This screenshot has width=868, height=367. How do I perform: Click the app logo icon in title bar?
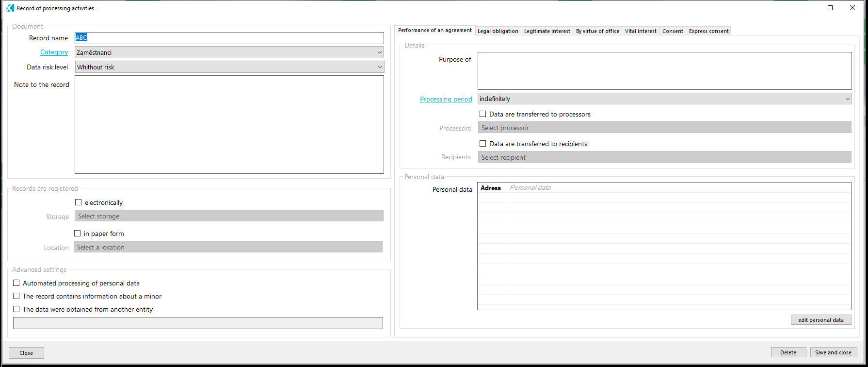(10, 8)
